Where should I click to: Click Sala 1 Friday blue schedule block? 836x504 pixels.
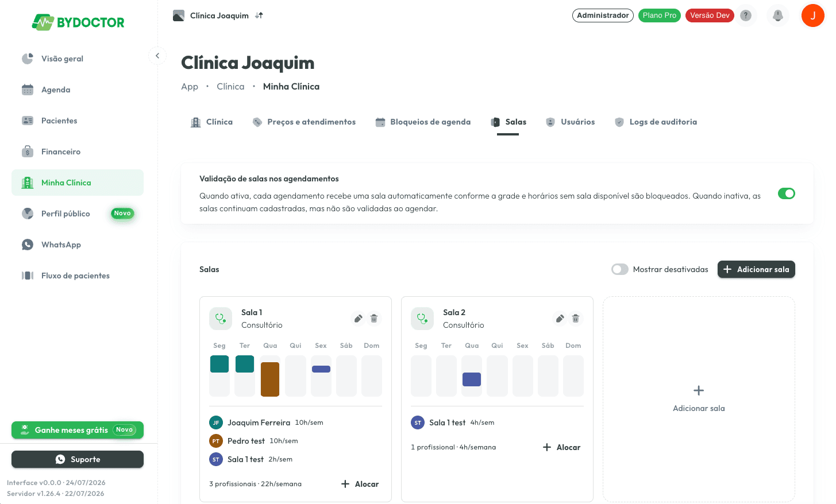point(321,369)
